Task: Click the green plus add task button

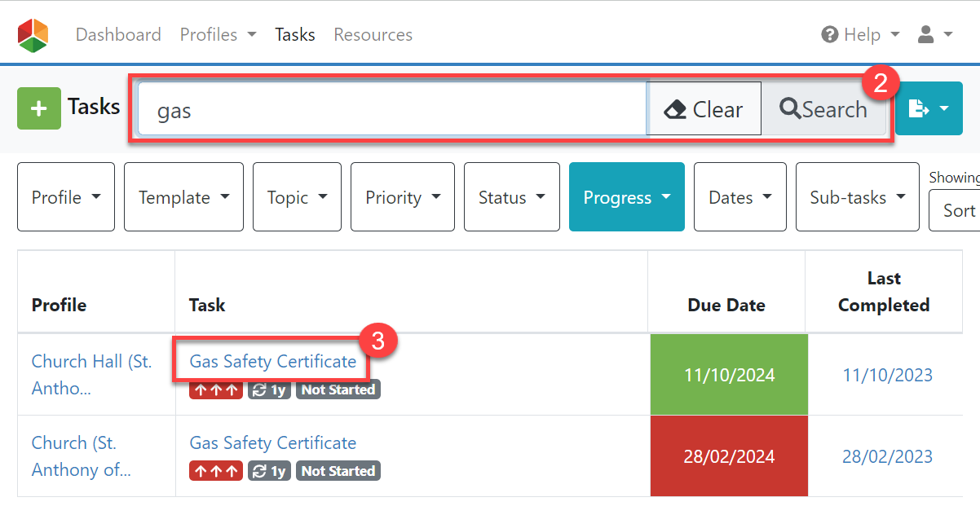Action: coord(39,108)
